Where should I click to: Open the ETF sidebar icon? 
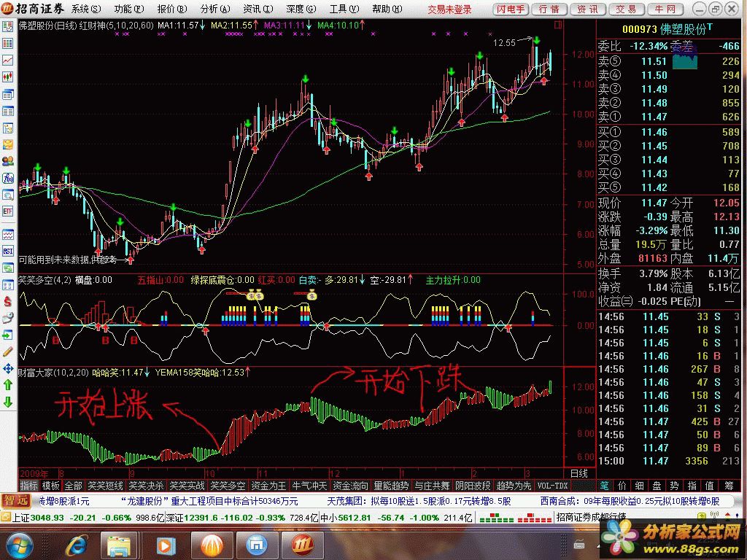(7, 211)
